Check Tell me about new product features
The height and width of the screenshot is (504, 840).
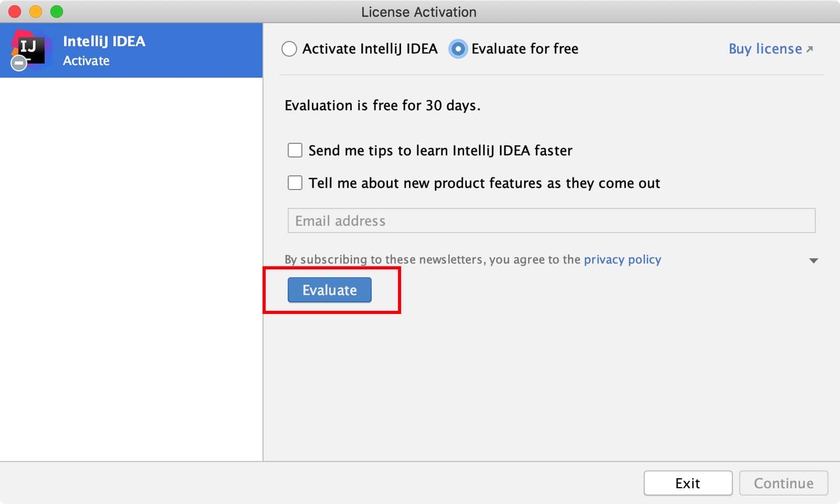295,183
